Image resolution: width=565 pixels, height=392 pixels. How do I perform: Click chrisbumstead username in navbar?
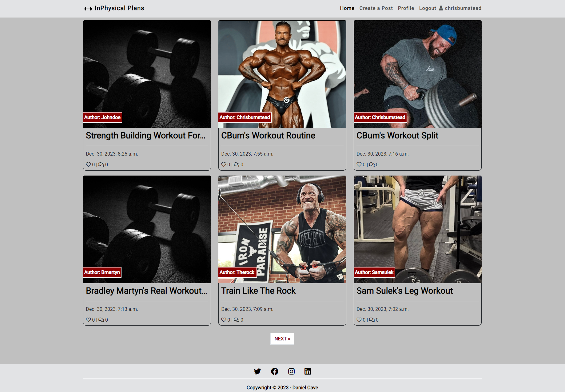coord(463,8)
